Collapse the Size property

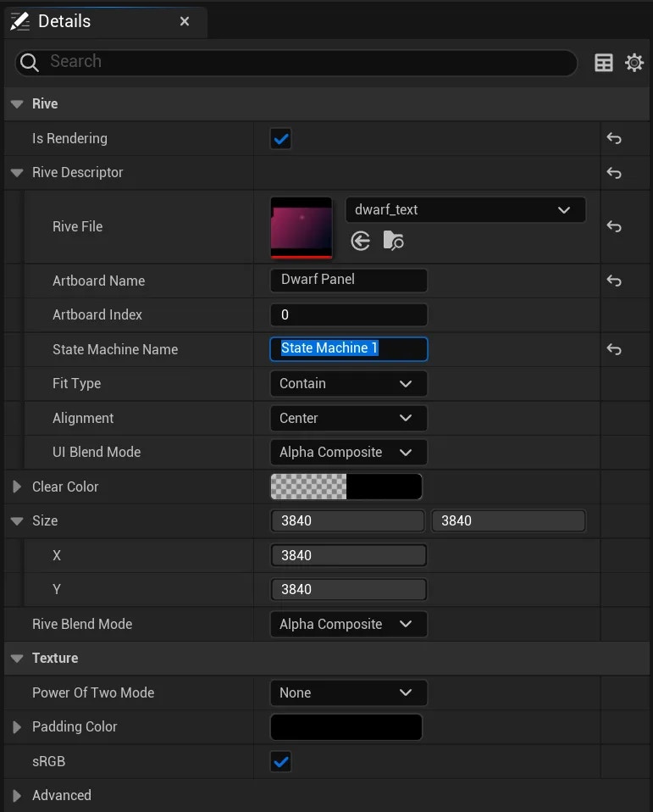point(17,521)
